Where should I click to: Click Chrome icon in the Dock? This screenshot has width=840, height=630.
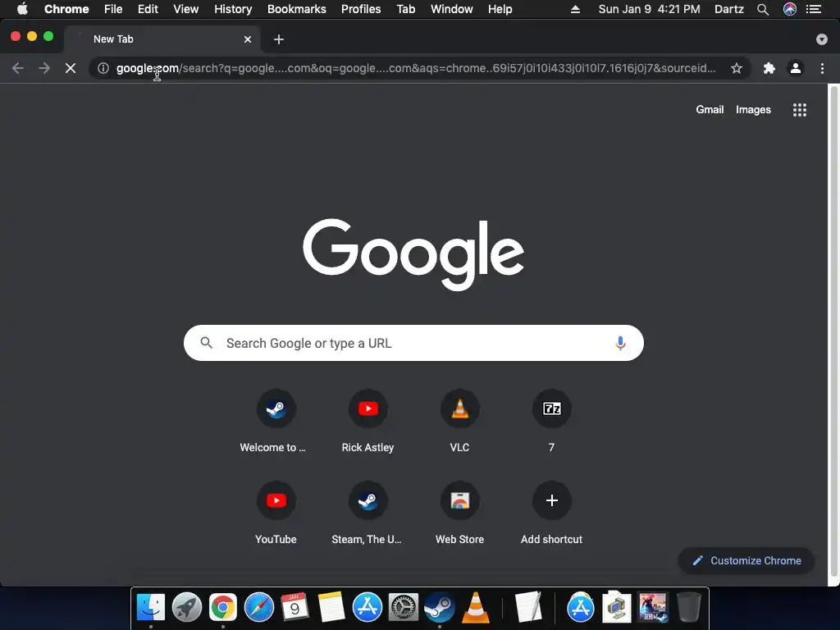[223, 608]
